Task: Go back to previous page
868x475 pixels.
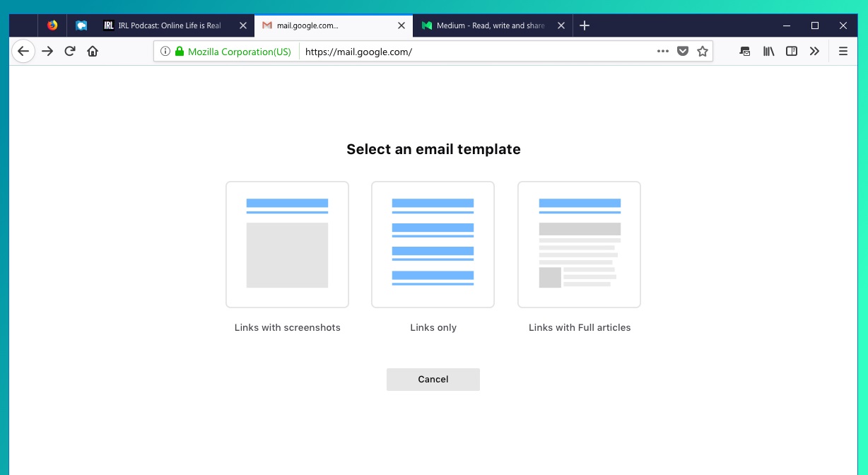Action: pyautogui.click(x=23, y=52)
